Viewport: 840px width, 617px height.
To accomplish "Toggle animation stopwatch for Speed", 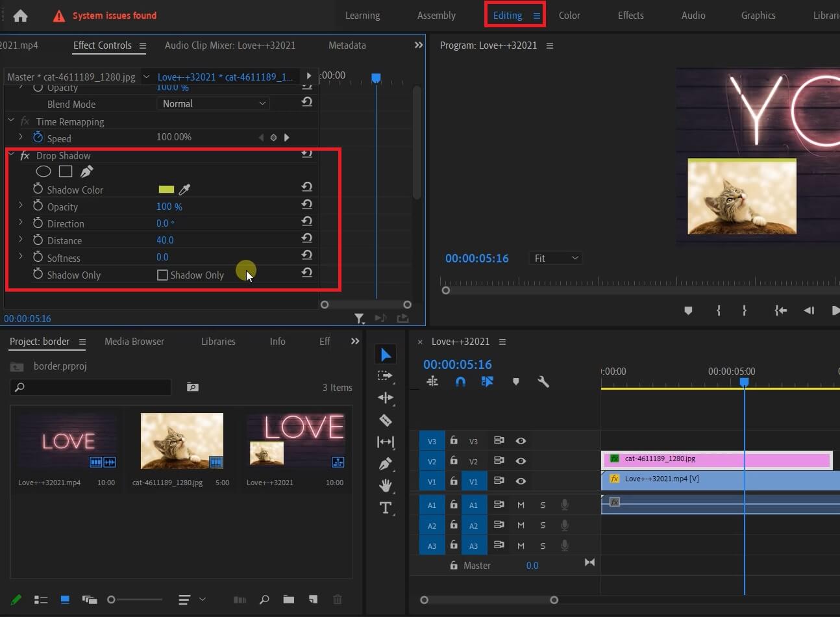I will (38, 137).
